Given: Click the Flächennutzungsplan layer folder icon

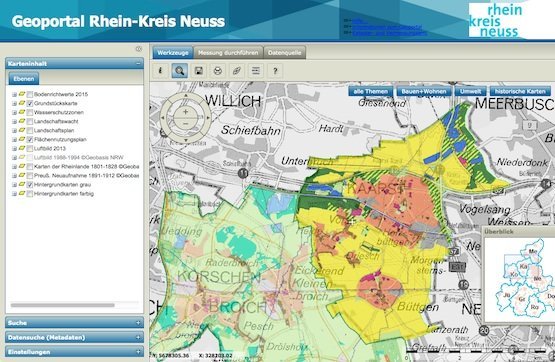Looking at the screenshot, I should coord(22,139).
